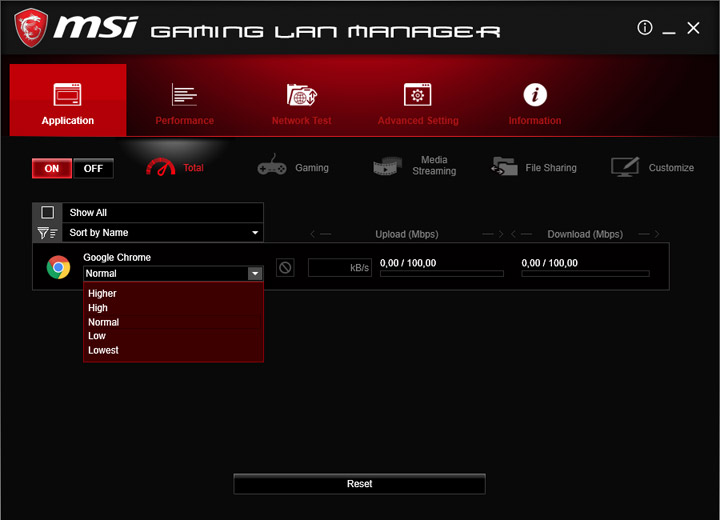Click the kB/s limit input field
The width and height of the screenshot is (720, 520).
click(340, 267)
